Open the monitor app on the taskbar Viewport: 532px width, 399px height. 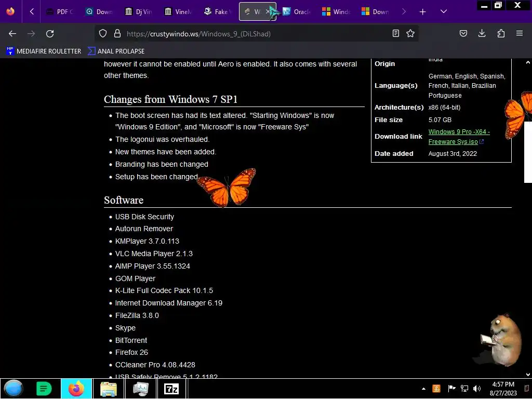(140, 389)
